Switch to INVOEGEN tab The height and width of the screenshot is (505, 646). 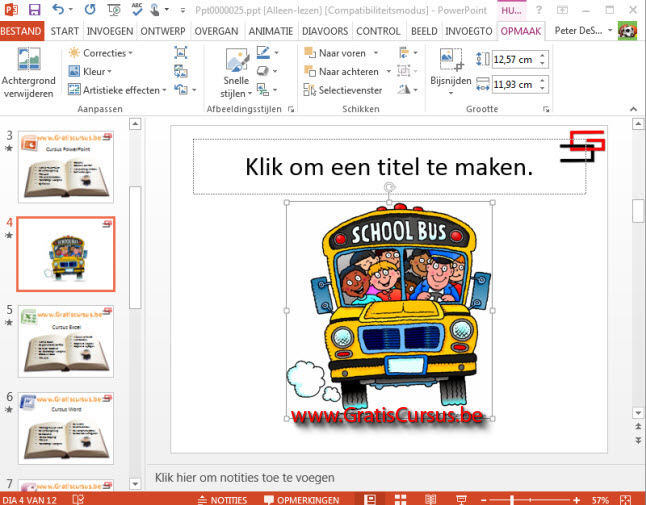tap(110, 31)
